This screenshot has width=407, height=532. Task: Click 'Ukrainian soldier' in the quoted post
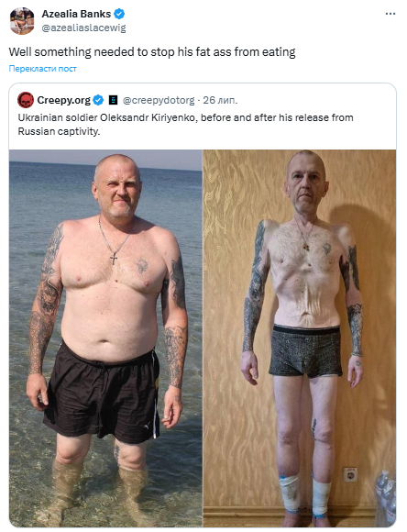(58, 117)
